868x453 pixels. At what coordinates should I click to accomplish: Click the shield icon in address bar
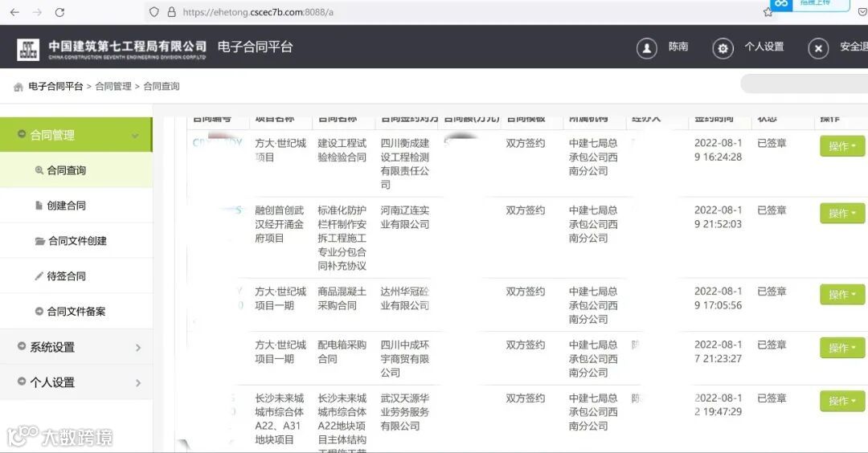click(x=154, y=11)
